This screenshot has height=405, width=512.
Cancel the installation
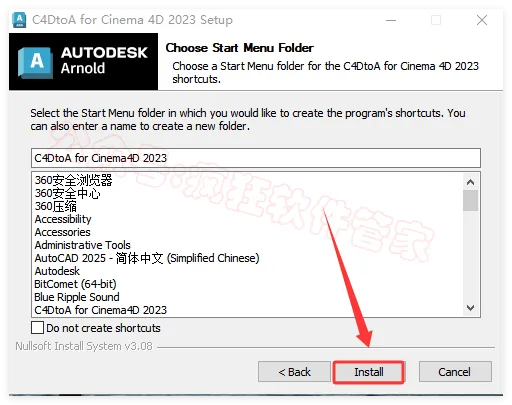point(455,372)
